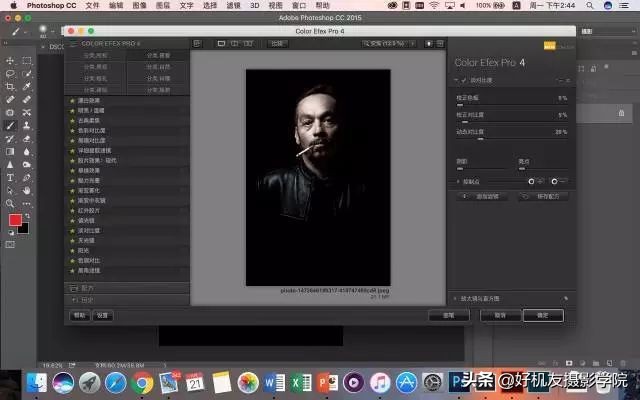Open the 图层 menu
Viewport: 640px width, 400px height.
tap(163, 5)
